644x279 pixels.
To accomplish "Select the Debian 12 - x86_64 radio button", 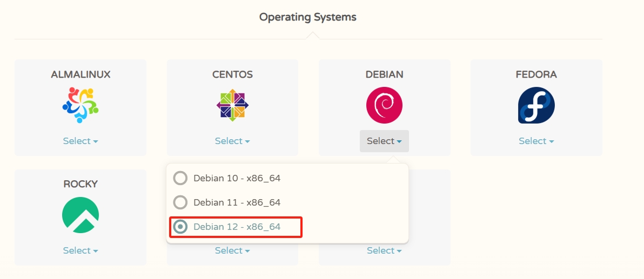I will click(x=180, y=227).
